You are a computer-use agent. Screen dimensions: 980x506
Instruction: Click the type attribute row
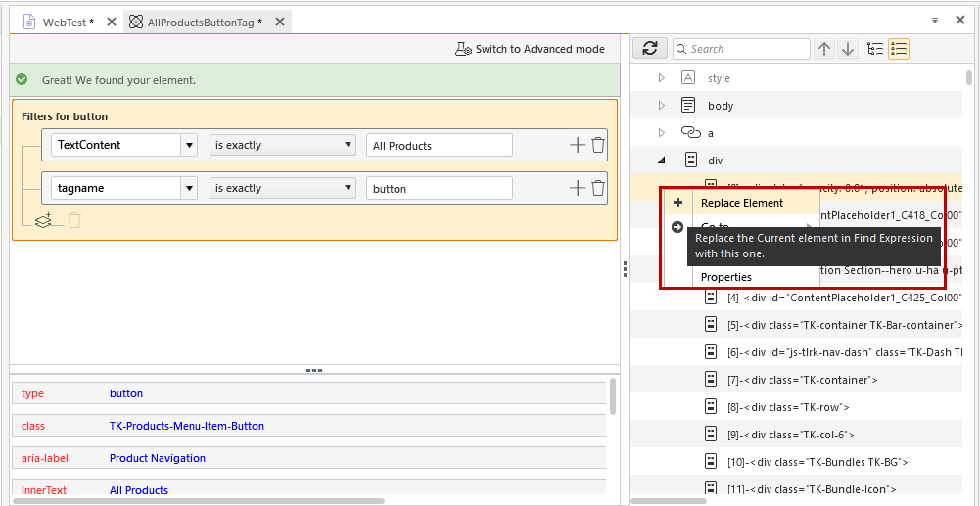(x=308, y=393)
